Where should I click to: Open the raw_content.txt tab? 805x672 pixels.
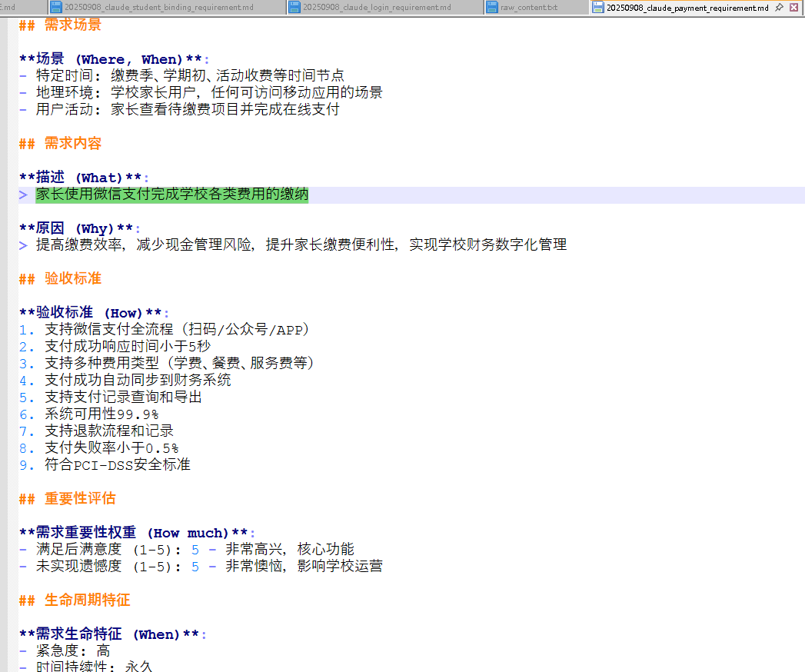click(x=529, y=8)
